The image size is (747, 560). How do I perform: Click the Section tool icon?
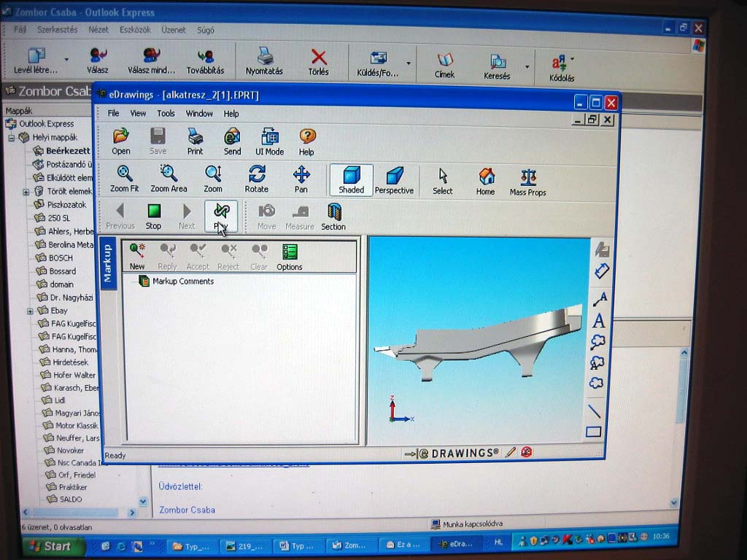coord(333,217)
